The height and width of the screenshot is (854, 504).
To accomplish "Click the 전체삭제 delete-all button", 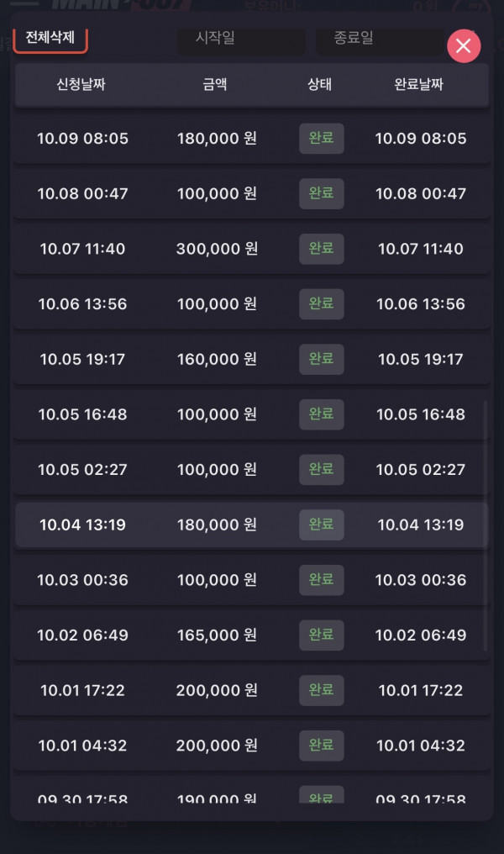I will click(x=50, y=38).
